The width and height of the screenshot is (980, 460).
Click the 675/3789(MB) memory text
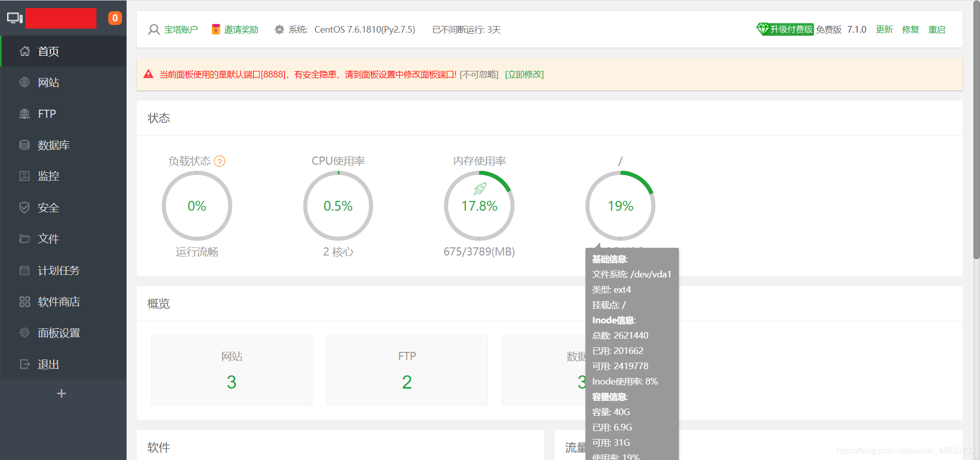(x=479, y=251)
